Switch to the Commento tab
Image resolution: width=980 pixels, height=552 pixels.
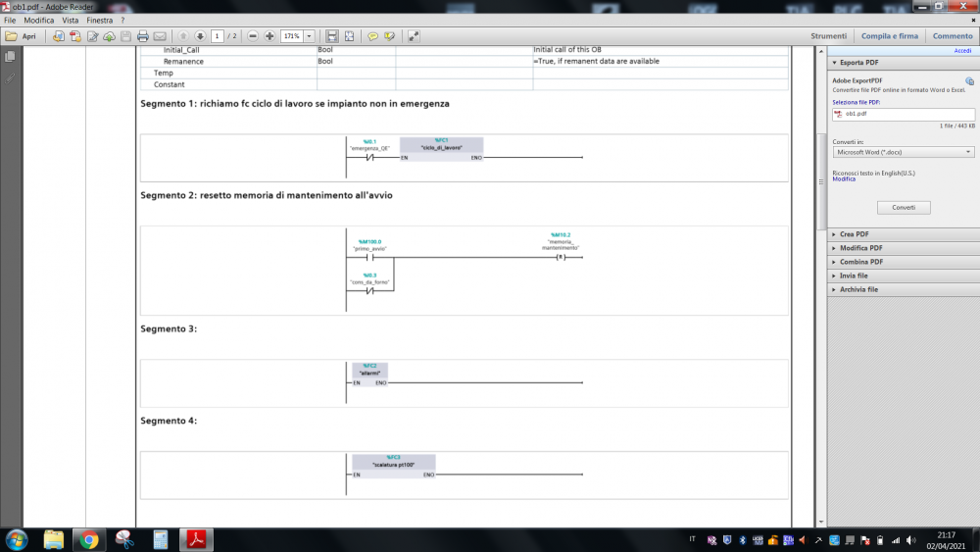[953, 36]
